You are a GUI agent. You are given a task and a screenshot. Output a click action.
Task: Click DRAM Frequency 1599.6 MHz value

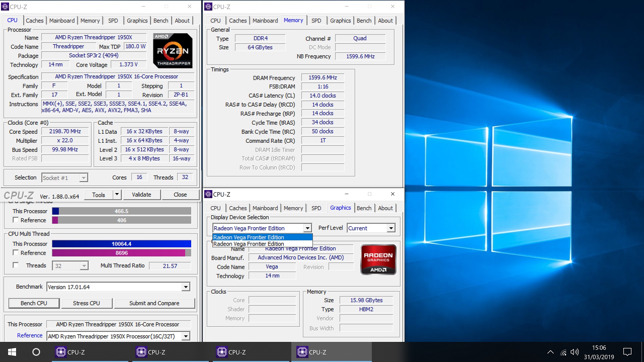(323, 77)
